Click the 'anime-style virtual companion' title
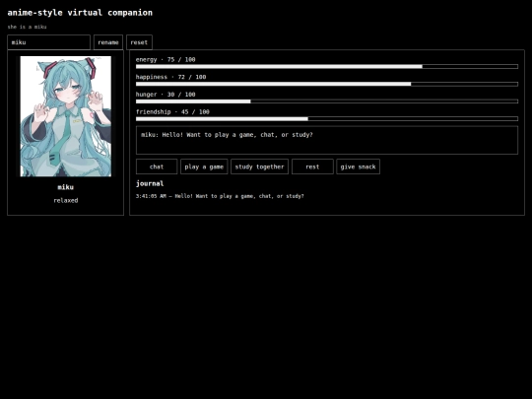The width and height of the screenshot is (532, 399). (80, 13)
